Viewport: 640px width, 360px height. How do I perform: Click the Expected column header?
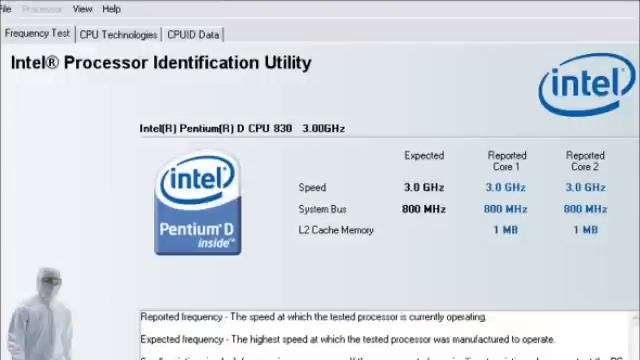coord(424,156)
